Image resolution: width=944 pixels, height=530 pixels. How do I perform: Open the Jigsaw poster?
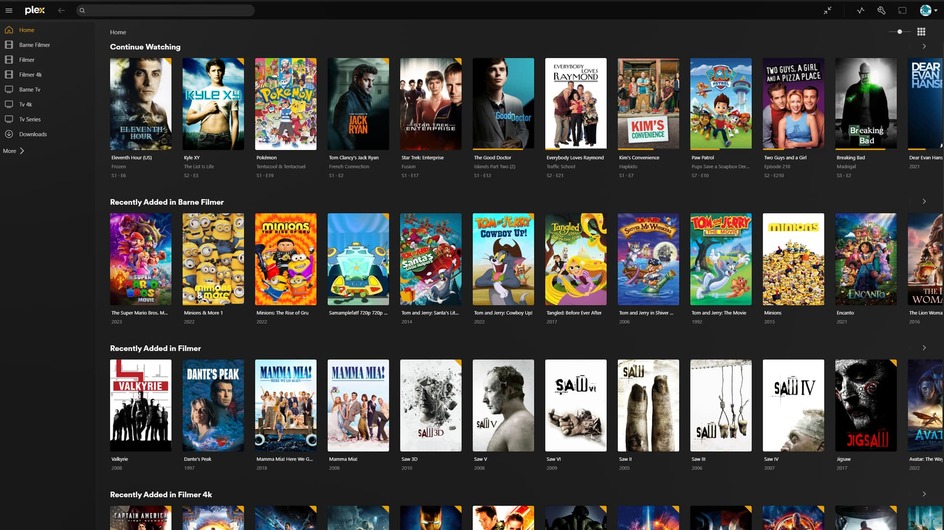(866, 405)
